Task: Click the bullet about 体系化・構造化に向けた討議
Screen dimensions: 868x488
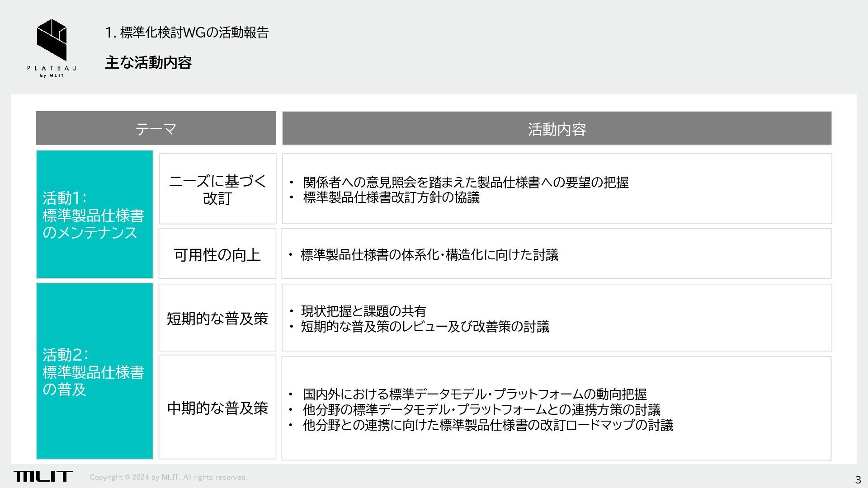Action: click(x=429, y=255)
